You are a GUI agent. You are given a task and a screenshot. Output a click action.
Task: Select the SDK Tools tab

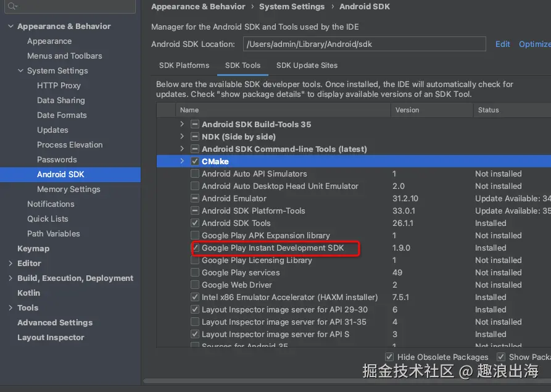click(243, 65)
